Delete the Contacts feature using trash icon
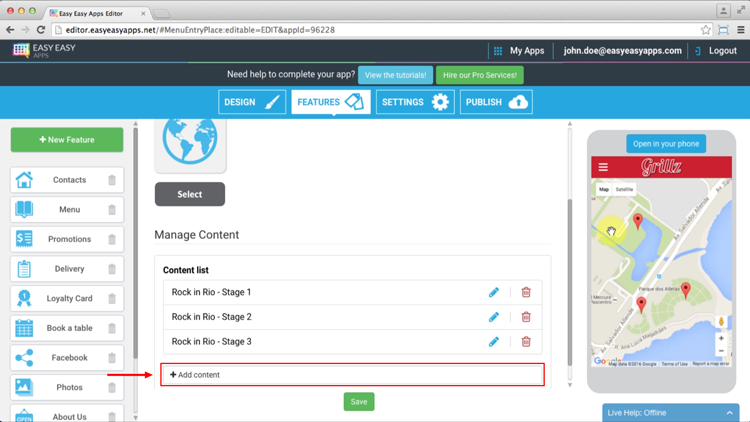This screenshot has width=750, height=422. click(112, 180)
